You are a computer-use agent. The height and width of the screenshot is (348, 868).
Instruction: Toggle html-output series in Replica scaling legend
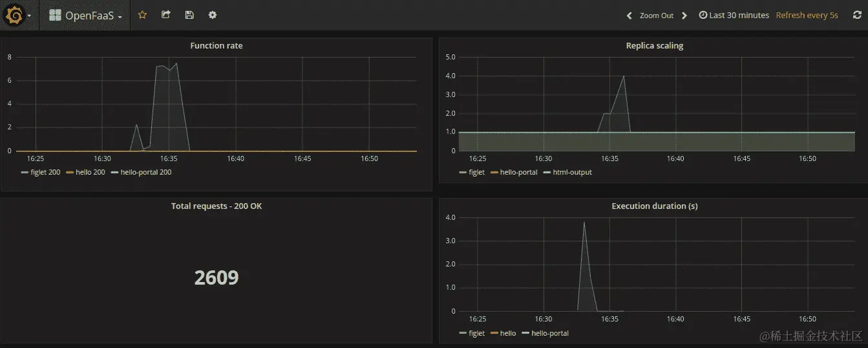(568, 173)
